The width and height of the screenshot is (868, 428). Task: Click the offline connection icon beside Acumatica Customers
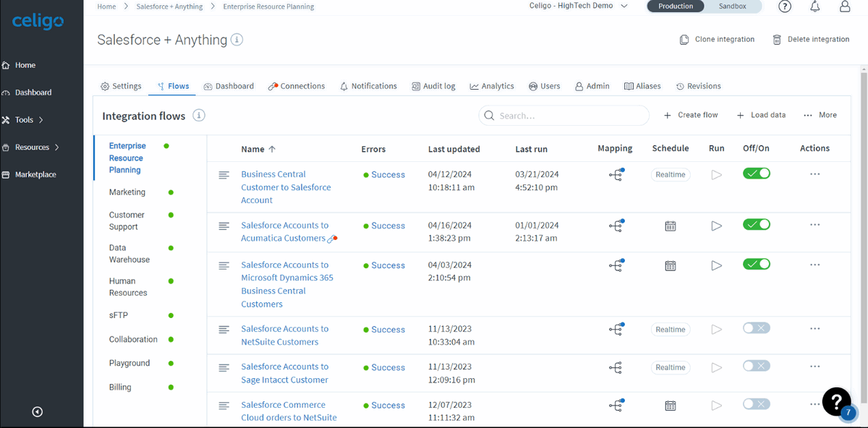[332, 239]
